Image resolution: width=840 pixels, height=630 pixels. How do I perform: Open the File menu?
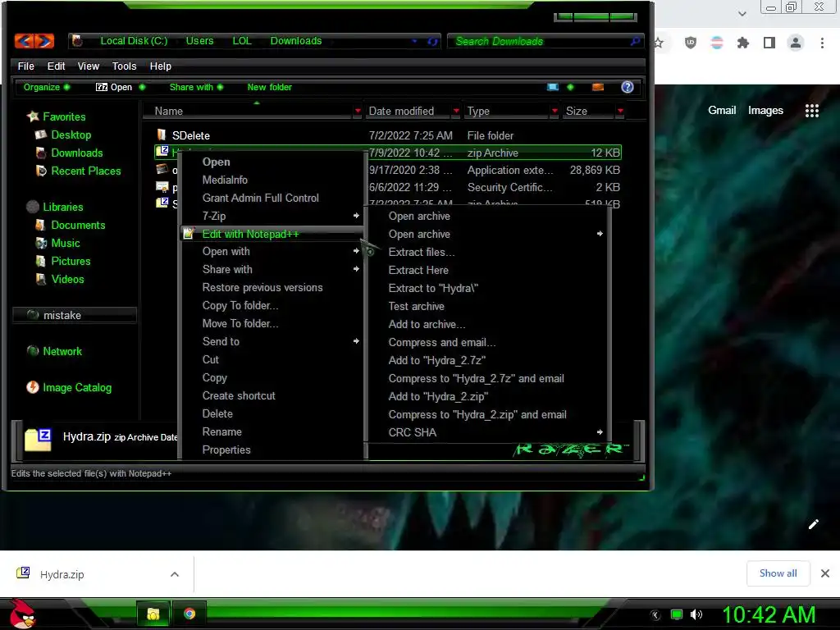25,66
